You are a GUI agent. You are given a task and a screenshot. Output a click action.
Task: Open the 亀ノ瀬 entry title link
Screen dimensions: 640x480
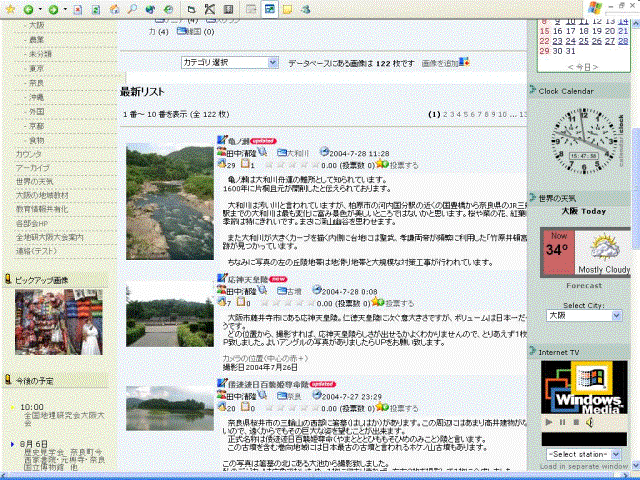point(238,141)
